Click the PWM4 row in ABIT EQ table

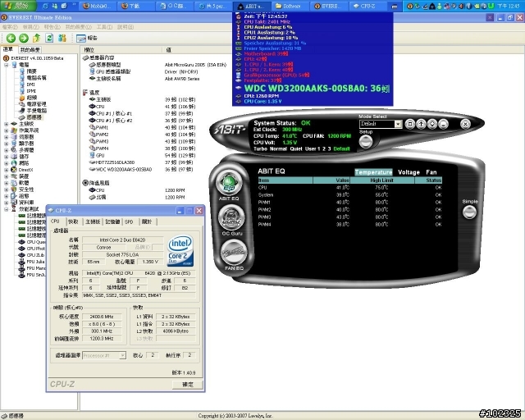[x=350, y=225]
